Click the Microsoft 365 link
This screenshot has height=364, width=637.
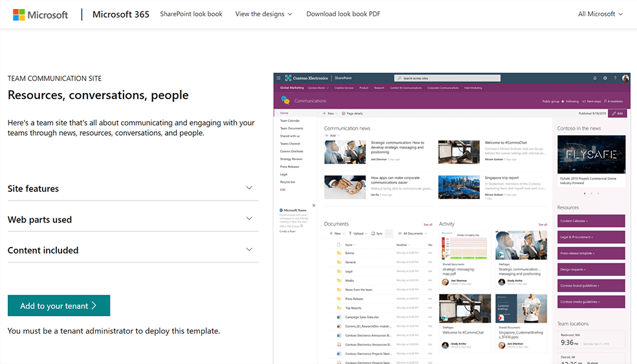[x=121, y=14]
